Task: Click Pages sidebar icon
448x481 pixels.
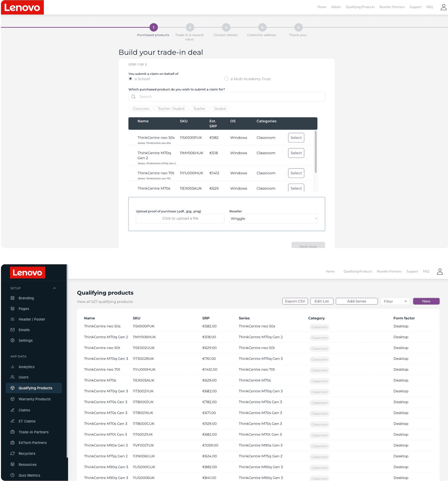Action: (12, 309)
